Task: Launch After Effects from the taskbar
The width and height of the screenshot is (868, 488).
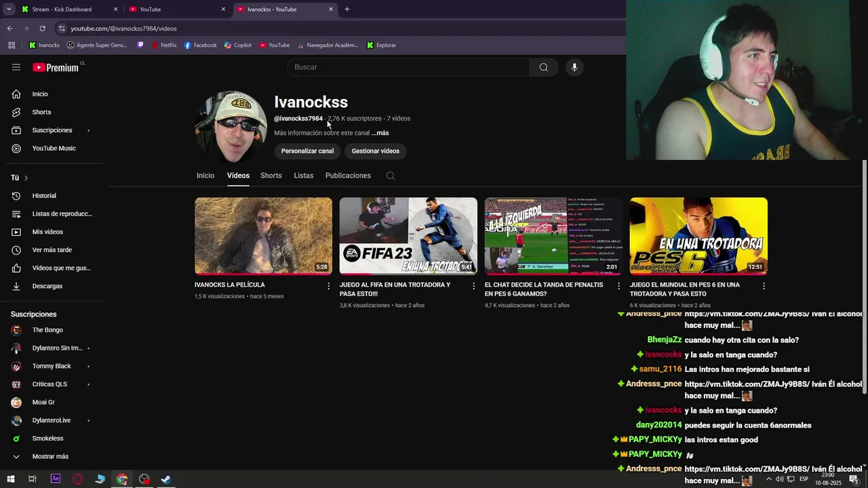Action: coord(56,479)
